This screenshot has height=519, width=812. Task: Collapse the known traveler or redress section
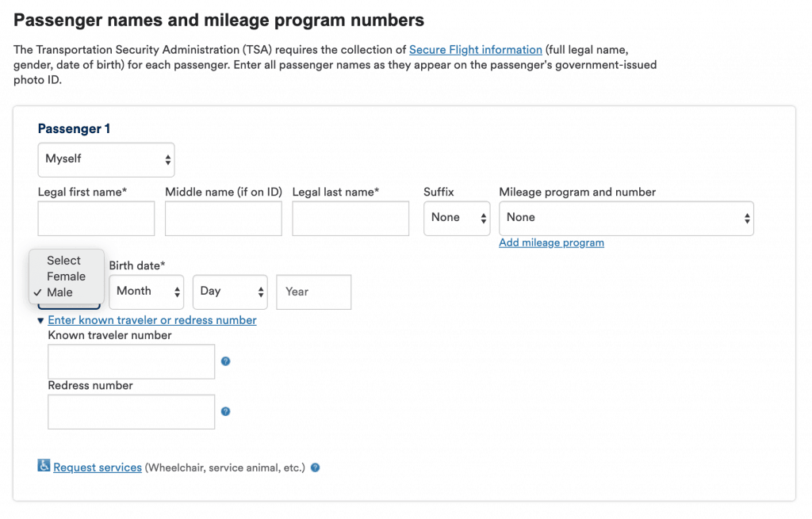point(151,320)
